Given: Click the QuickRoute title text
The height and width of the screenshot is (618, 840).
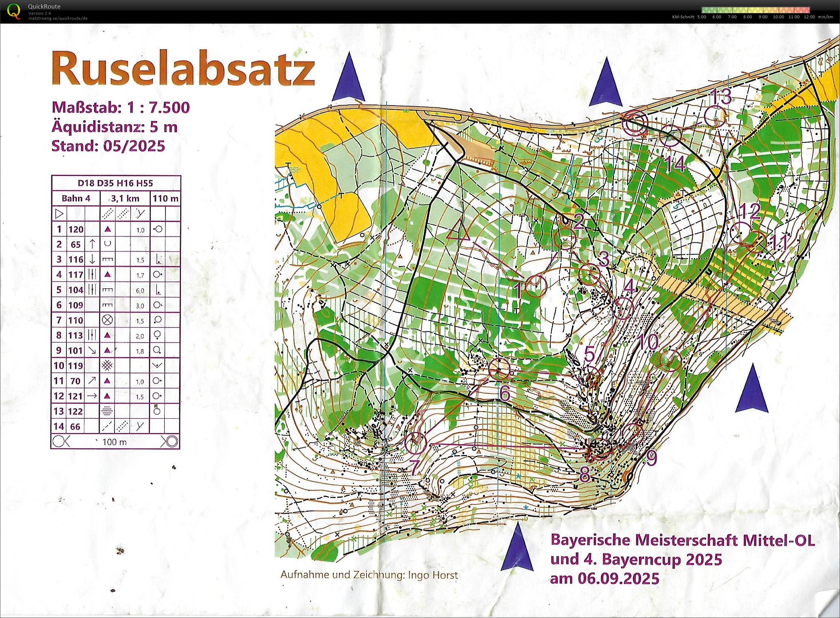Looking at the screenshot, I should (44, 6).
